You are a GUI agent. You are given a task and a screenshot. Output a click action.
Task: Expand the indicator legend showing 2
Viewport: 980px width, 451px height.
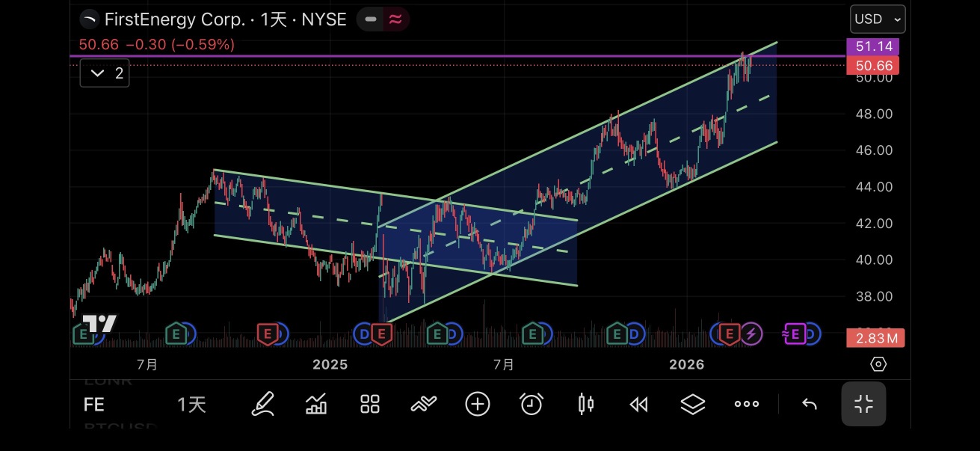pyautogui.click(x=105, y=73)
